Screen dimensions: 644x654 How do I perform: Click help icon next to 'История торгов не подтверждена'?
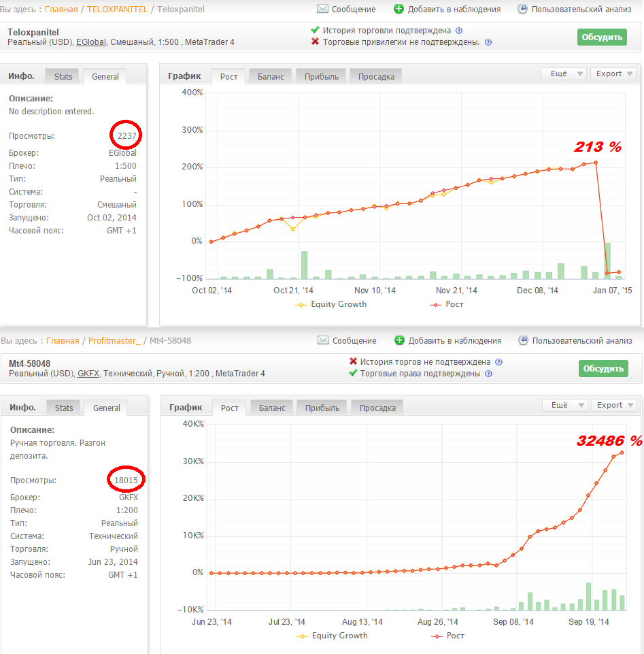[x=498, y=362]
